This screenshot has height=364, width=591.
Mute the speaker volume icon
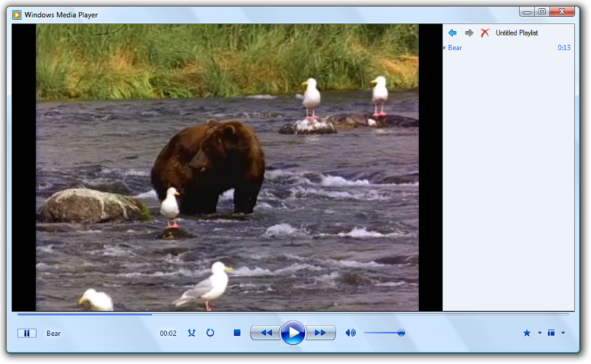pos(350,333)
